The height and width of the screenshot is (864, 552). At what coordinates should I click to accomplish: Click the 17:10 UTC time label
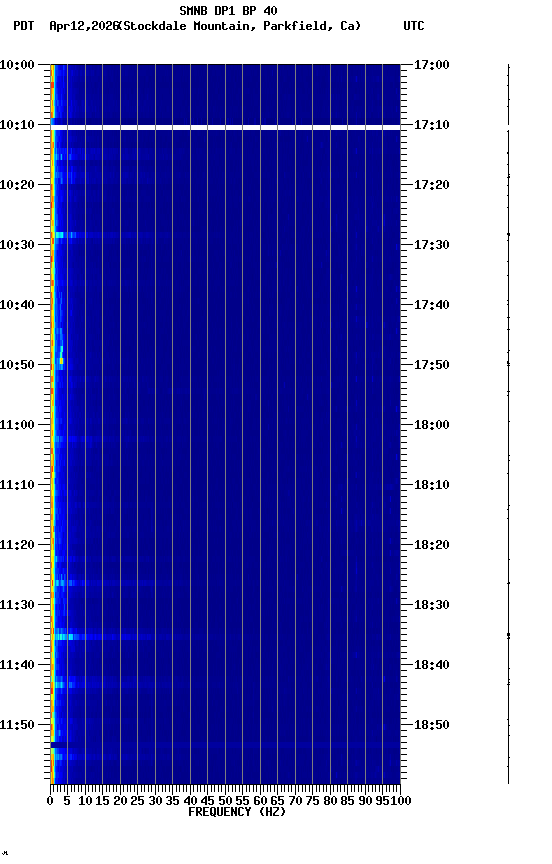(431, 125)
